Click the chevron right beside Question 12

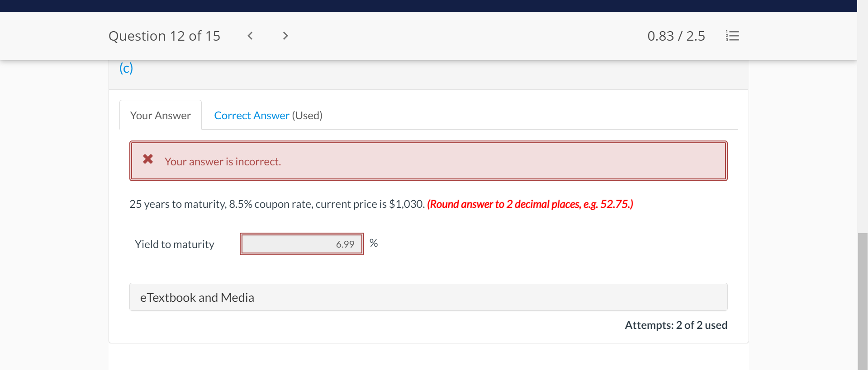tap(285, 36)
